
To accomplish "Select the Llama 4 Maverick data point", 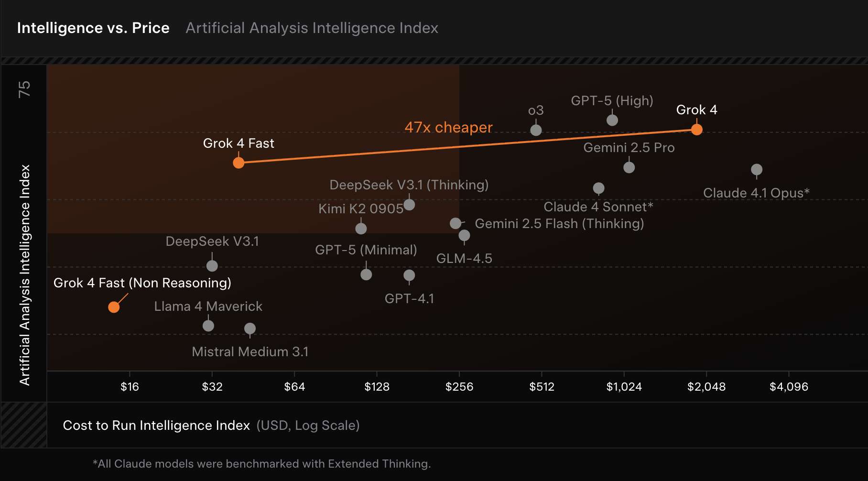I will (x=208, y=326).
